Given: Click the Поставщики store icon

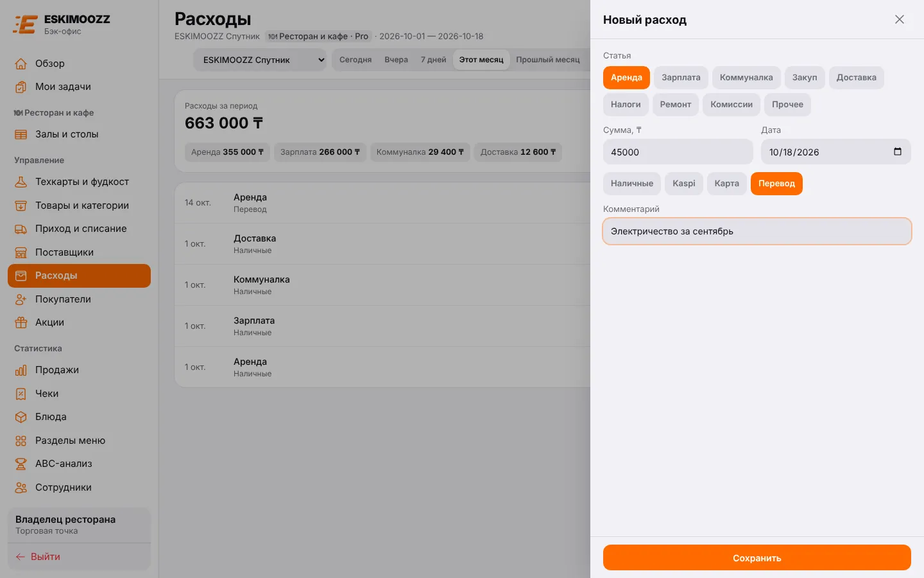Looking at the screenshot, I should (x=21, y=252).
